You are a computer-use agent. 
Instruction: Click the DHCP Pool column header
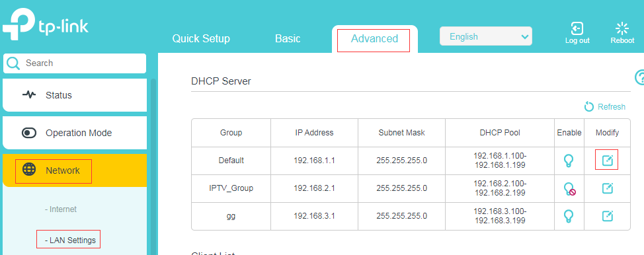pyautogui.click(x=500, y=133)
